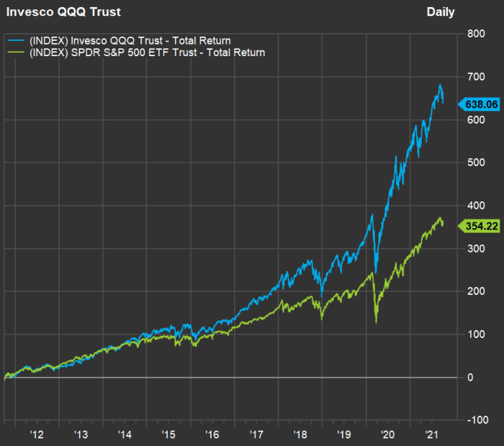Viewport: 504px width, 446px height.
Task: Click the blue 638.06 price tag
Action: coord(479,104)
